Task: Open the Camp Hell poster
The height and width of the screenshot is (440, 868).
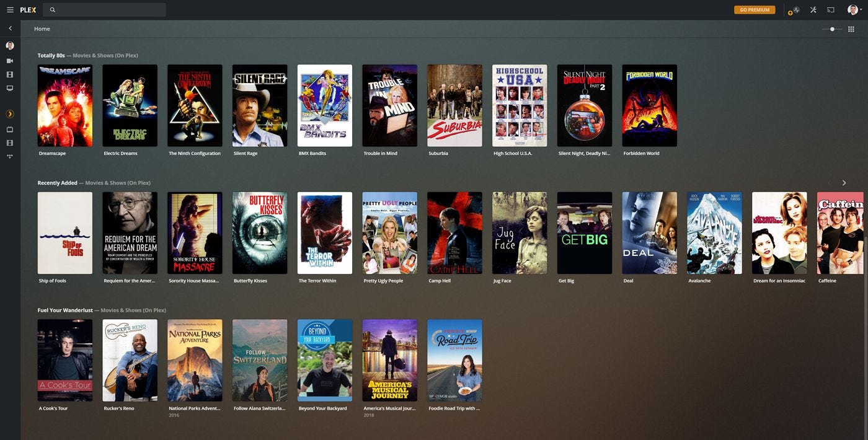Action: coord(454,233)
